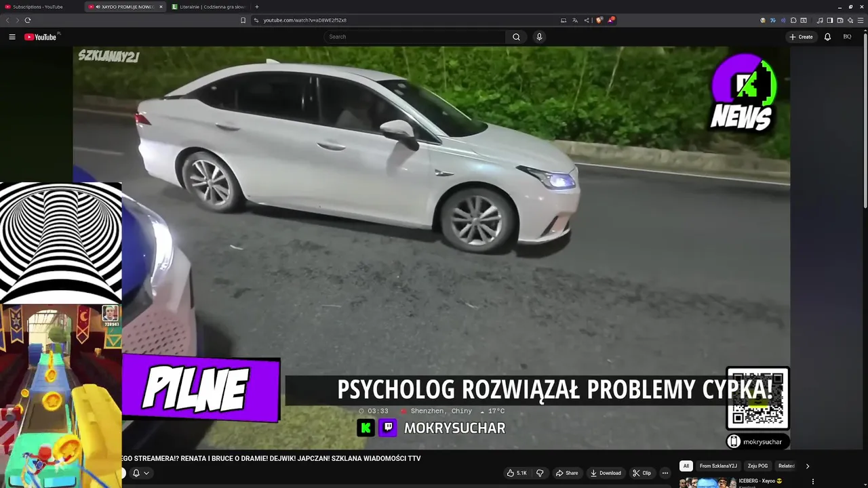Go back in browser history
868x488 pixels.
coord(7,20)
